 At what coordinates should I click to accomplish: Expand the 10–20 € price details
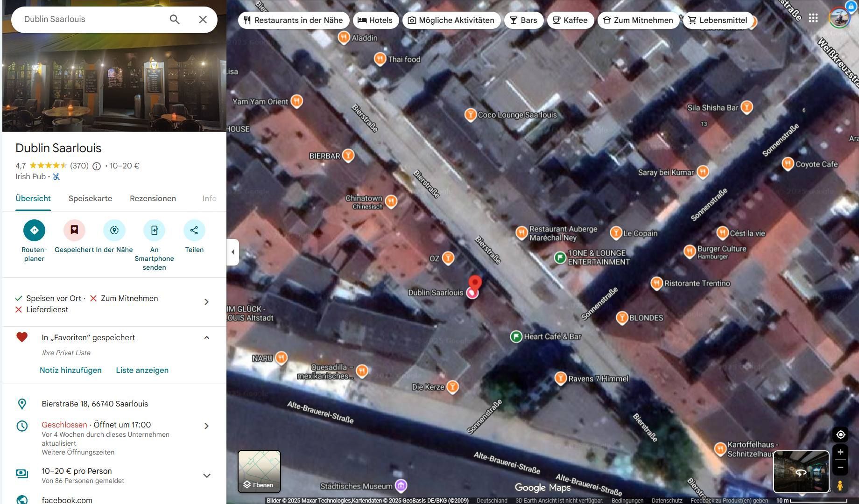tap(206, 476)
